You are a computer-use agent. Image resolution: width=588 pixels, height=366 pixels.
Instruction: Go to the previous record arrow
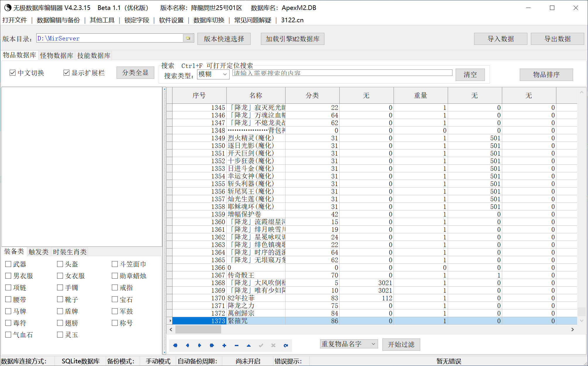[x=187, y=345]
